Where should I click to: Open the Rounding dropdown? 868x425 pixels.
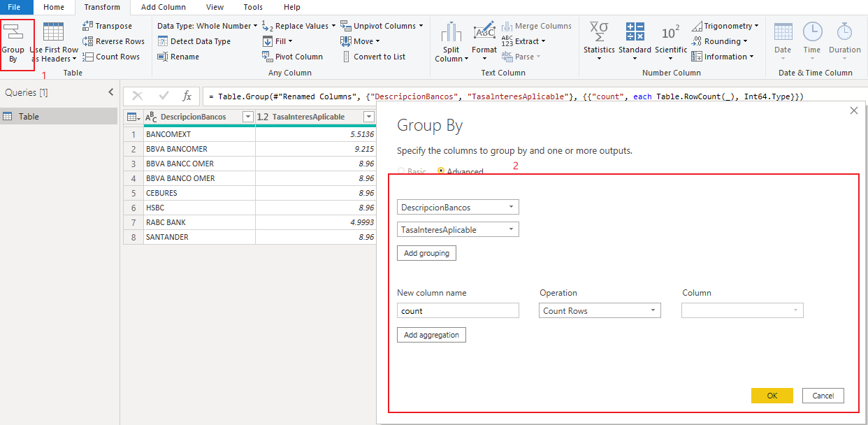pyautogui.click(x=720, y=41)
